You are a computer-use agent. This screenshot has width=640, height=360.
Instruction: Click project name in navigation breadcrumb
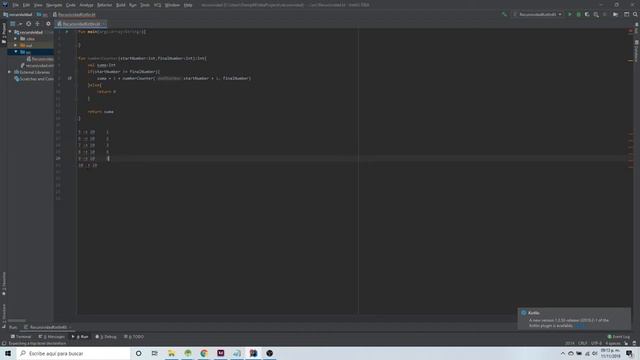pos(18,14)
